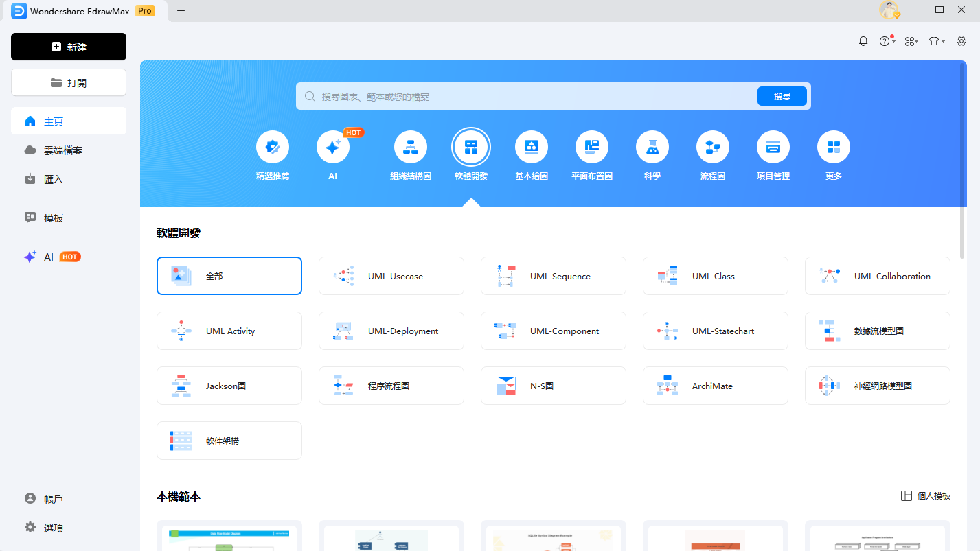
Task: Click the 精選推薦 category icon
Action: click(x=273, y=147)
